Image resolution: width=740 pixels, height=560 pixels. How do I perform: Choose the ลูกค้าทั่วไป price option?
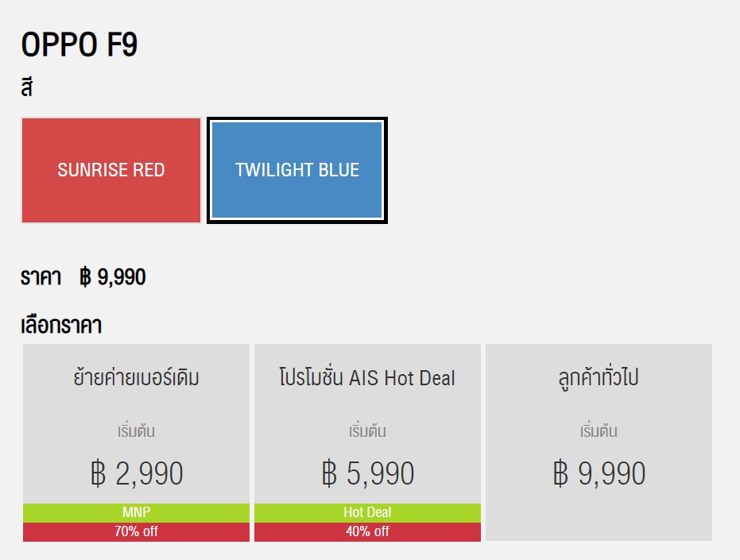pyautogui.click(x=599, y=442)
